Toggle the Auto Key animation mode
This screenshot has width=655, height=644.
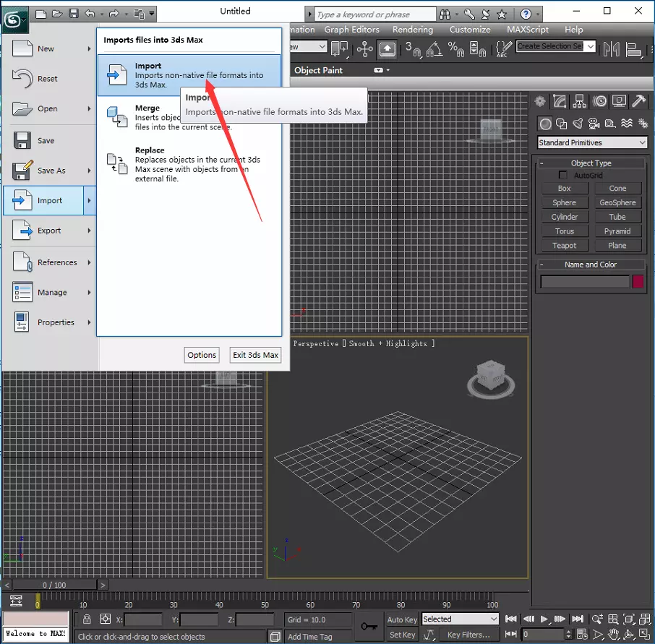tap(402, 619)
